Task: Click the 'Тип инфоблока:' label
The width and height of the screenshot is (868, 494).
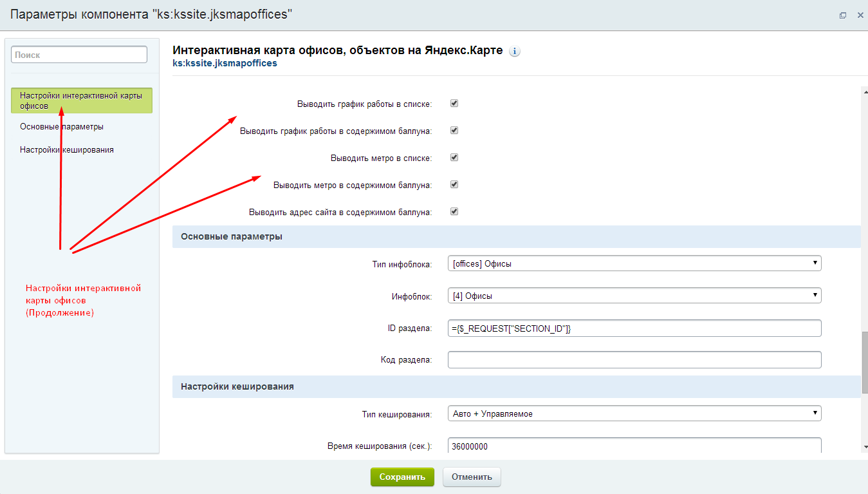Action: click(x=402, y=264)
